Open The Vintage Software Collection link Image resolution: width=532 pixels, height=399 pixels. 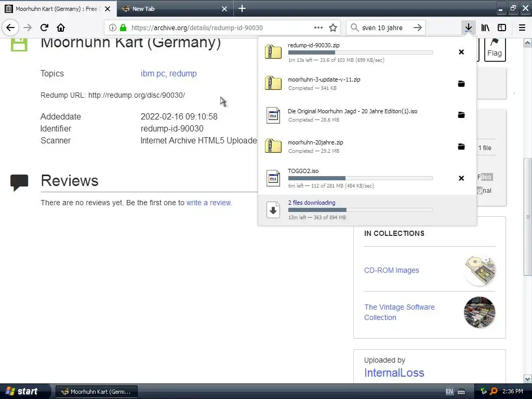(400, 312)
